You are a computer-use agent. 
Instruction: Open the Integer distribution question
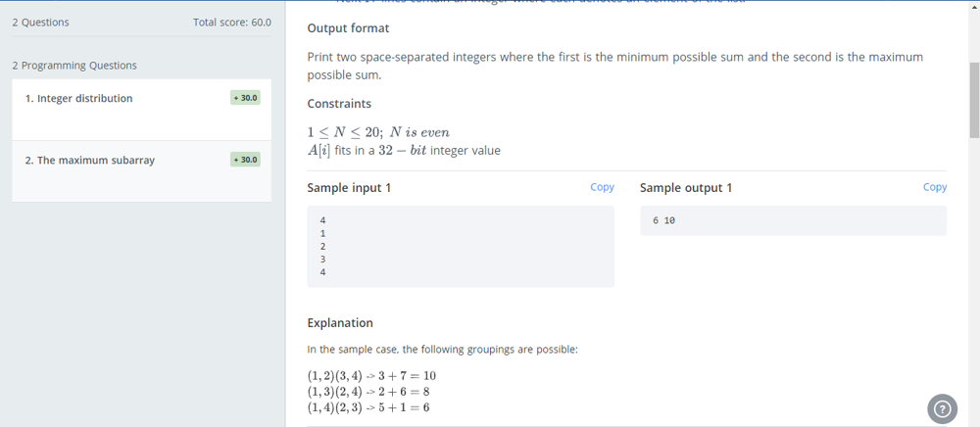79,99
